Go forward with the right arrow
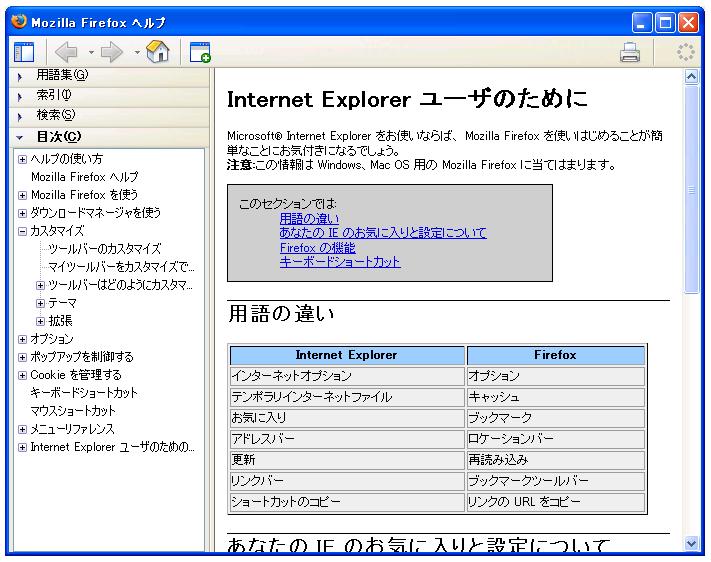 tap(112, 52)
